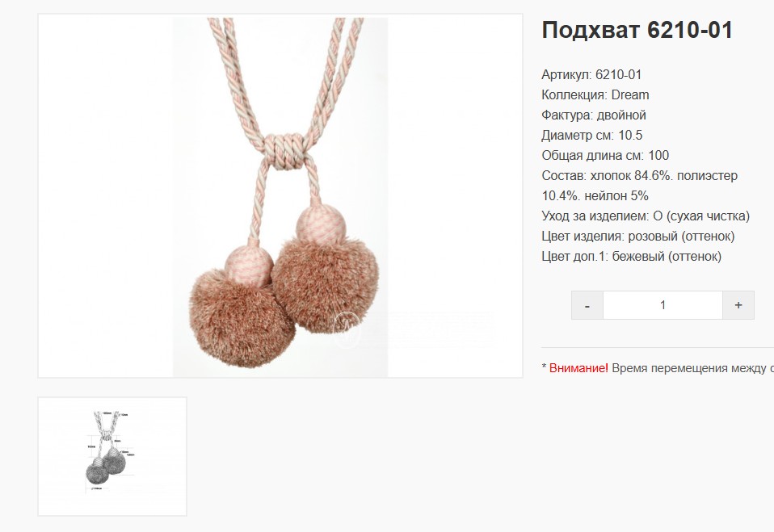Click the Цвет доп.1: бежевый line
This screenshot has width=774, height=532.
(631, 257)
